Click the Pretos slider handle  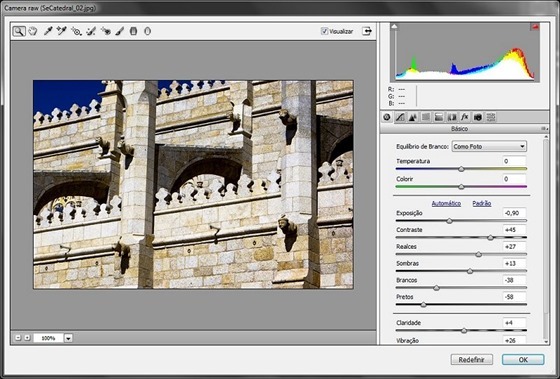[x=423, y=305]
